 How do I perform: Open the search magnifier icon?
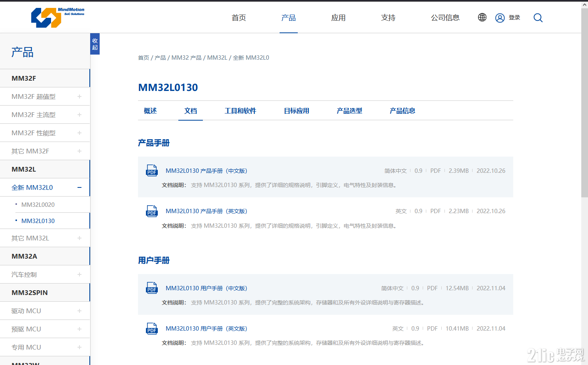tap(538, 18)
